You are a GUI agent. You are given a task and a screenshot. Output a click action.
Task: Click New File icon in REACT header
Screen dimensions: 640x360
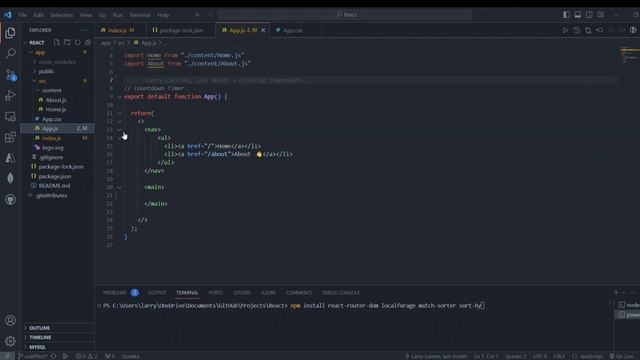click(56, 42)
